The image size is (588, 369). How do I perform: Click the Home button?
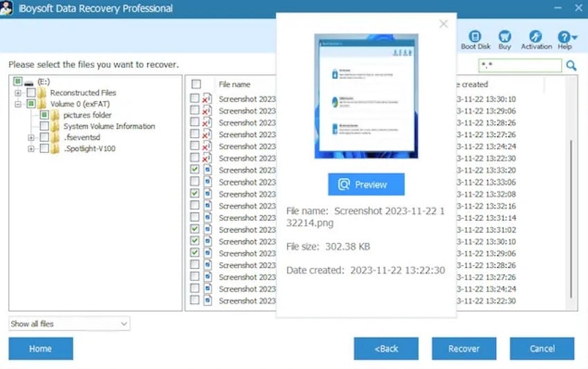[x=41, y=348]
